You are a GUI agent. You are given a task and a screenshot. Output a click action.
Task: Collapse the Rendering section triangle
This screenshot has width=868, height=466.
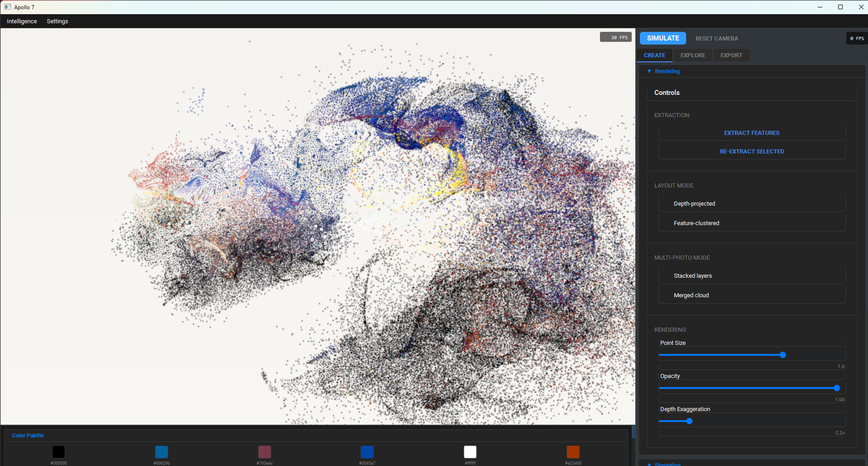pyautogui.click(x=649, y=71)
